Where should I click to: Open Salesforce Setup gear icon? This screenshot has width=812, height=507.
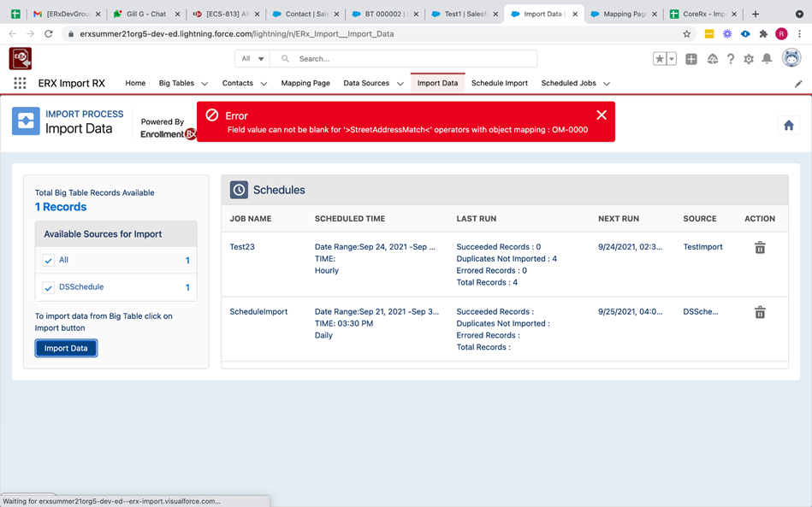[749, 59]
